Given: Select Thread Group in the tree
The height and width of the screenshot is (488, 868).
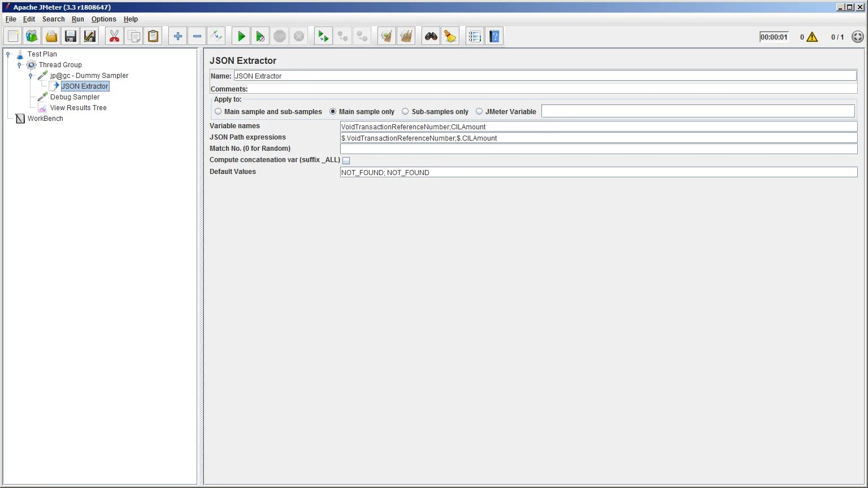Looking at the screenshot, I should [x=60, y=65].
